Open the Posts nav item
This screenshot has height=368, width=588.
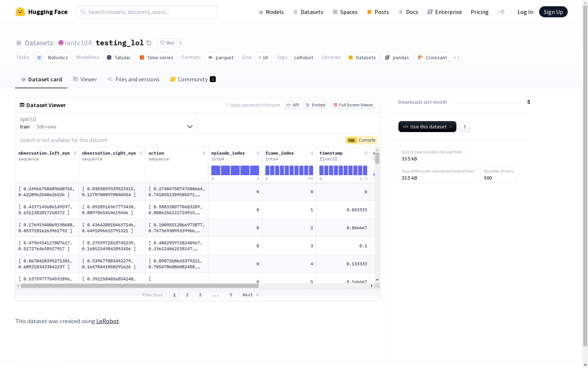click(x=378, y=12)
